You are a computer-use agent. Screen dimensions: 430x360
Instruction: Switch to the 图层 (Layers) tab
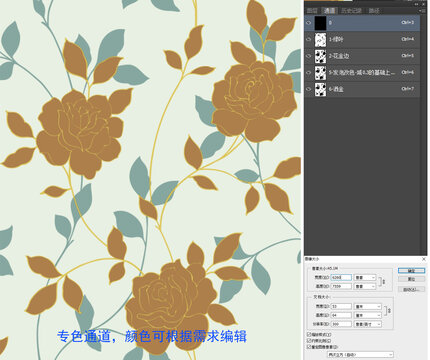(x=312, y=11)
